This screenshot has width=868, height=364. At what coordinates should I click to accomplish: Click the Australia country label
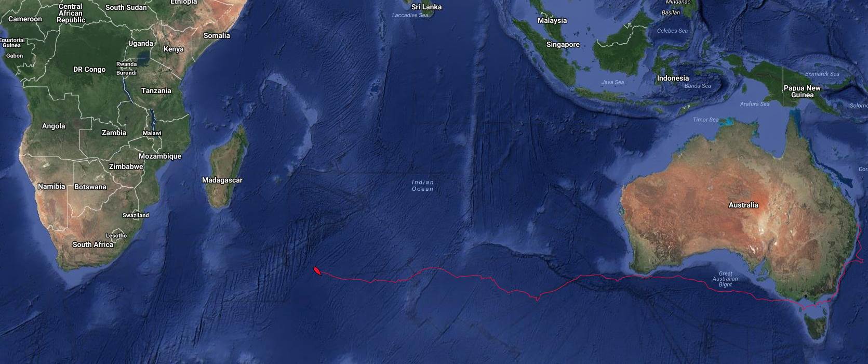pyautogui.click(x=743, y=205)
